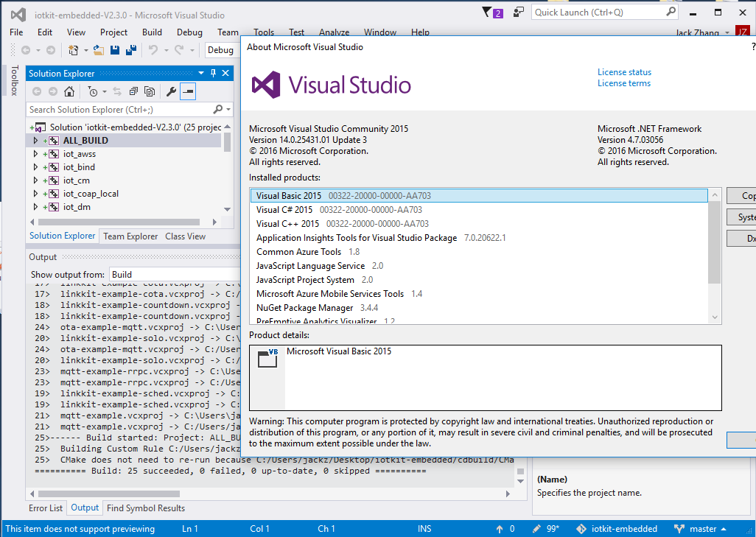Select Common Azure Tools product row
Viewport: 756px width, 537px height.
(x=479, y=252)
